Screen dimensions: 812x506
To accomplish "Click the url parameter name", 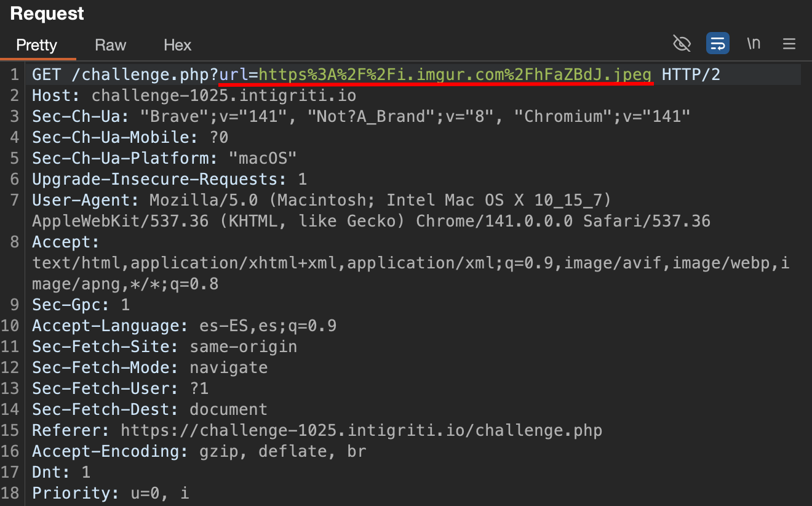I will point(233,75).
